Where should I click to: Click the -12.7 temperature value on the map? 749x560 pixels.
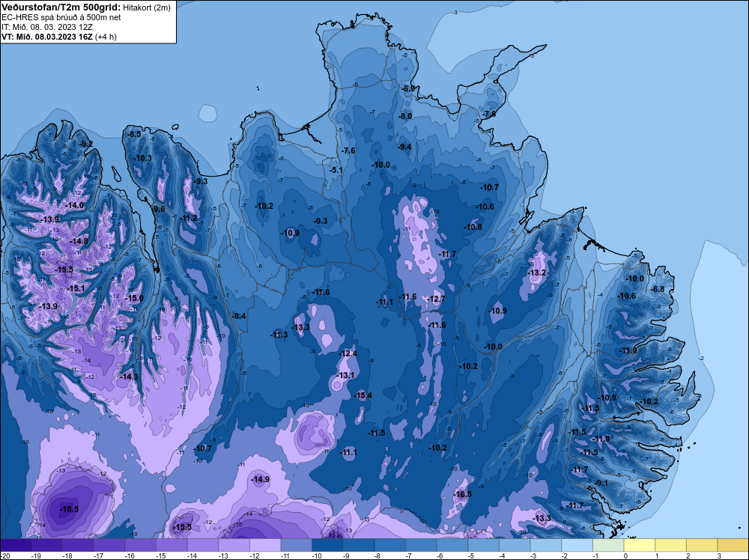click(x=436, y=299)
